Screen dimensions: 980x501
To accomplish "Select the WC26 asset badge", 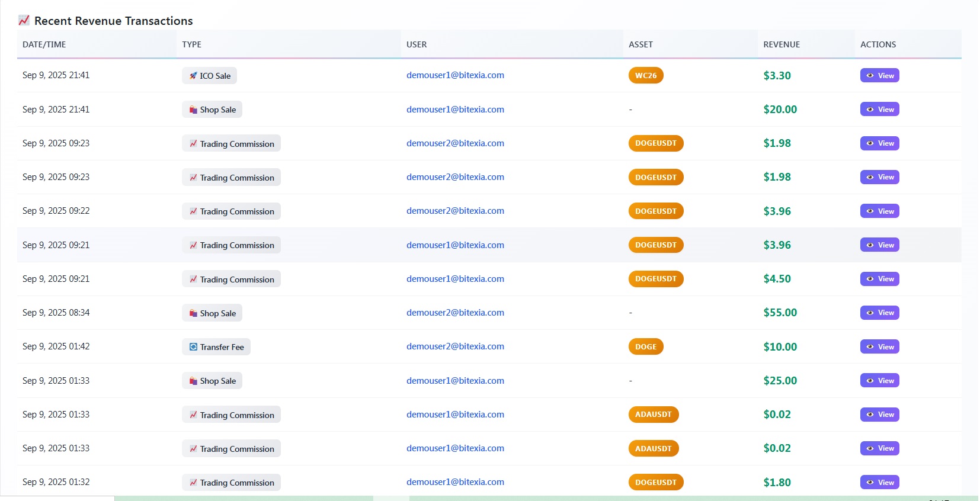I will coord(645,76).
